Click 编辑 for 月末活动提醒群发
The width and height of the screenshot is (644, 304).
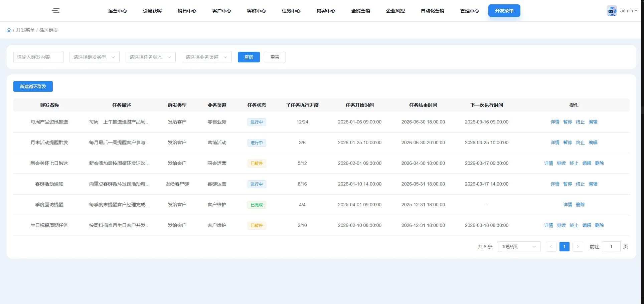(x=593, y=142)
